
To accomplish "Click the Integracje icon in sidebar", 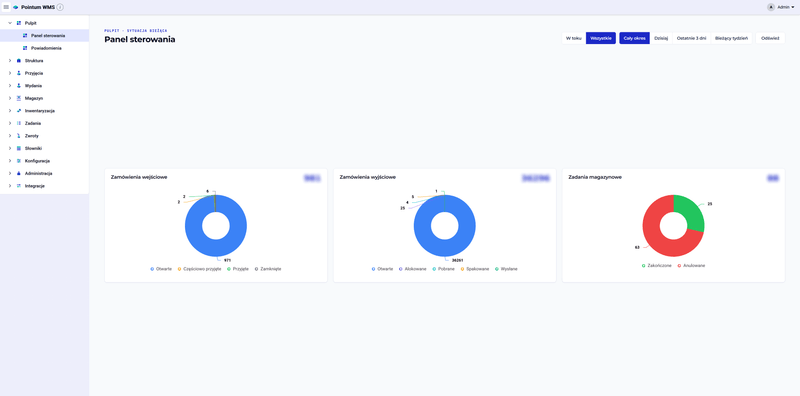I will [19, 186].
